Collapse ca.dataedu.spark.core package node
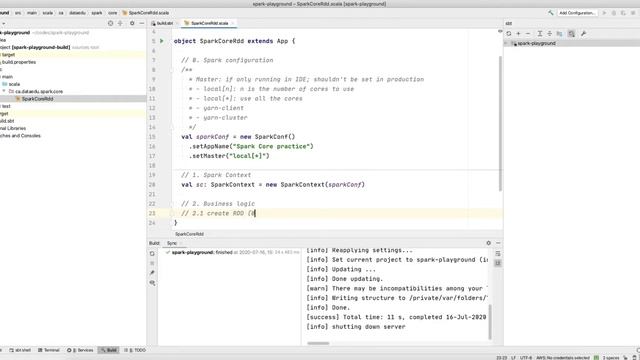Image resolution: width=640 pixels, height=360 pixels. 4,91
